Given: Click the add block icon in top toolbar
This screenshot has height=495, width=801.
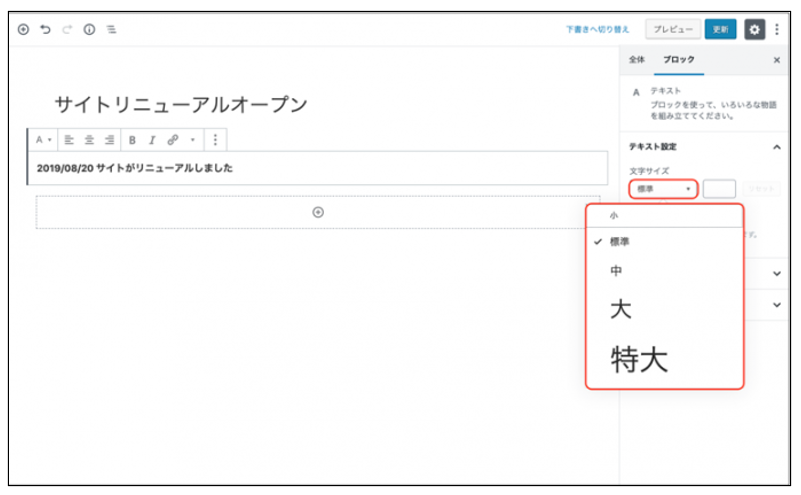Looking at the screenshot, I should [x=23, y=30].
